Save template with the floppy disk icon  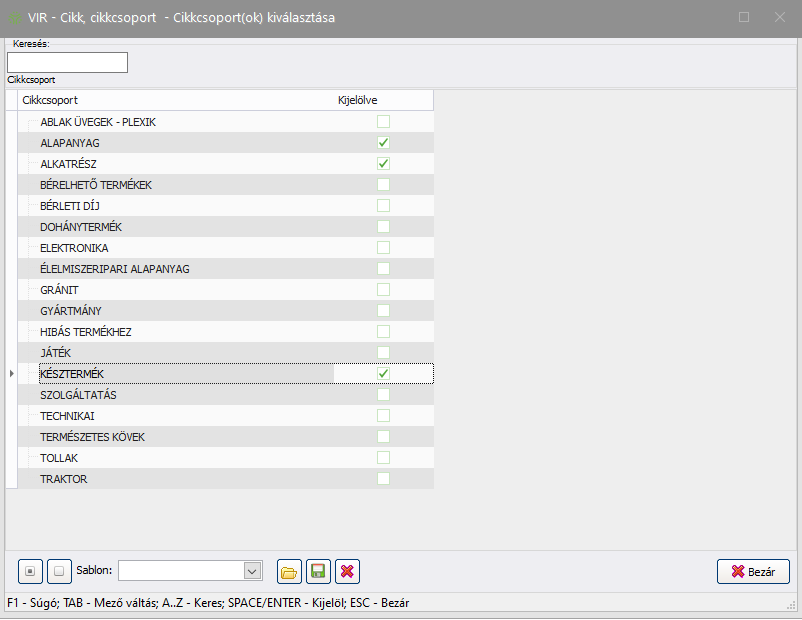tap(318, 571)
